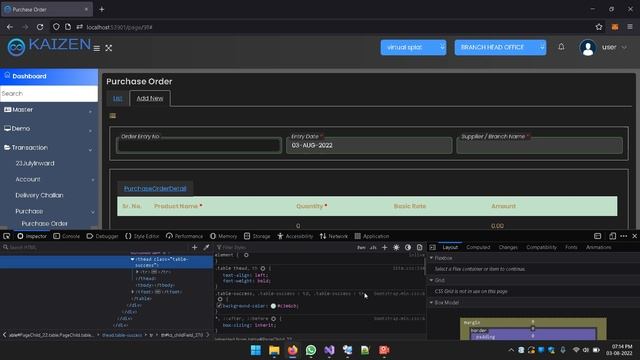Open the Debugger devtools panel
The image size is (640, 360).
pyautogui.click(x=102, y=236)
